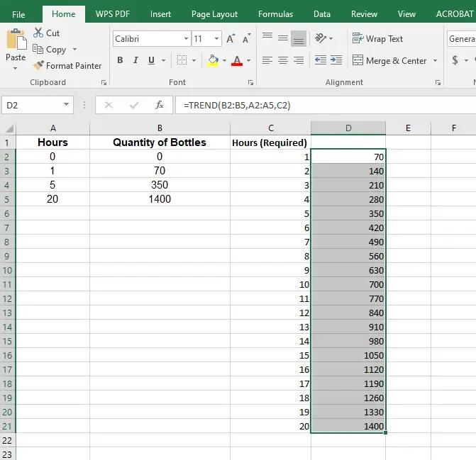The image size is (476, 460).
Task: Switch to the Formulas ribbon tab
Action: coord(275,13)
